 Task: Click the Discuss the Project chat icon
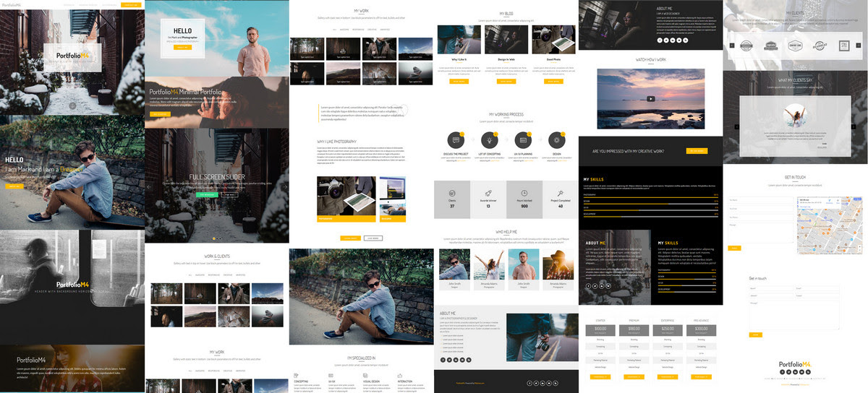456,139
